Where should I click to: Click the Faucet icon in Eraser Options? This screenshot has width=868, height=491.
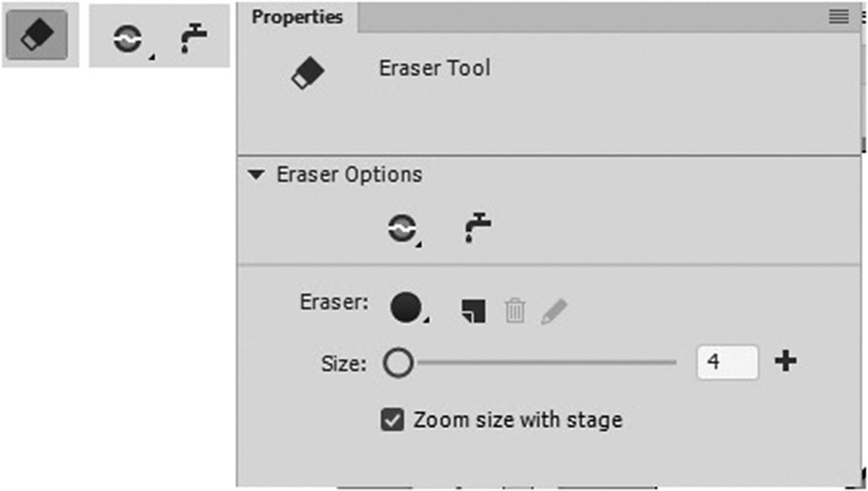point(477,225)
